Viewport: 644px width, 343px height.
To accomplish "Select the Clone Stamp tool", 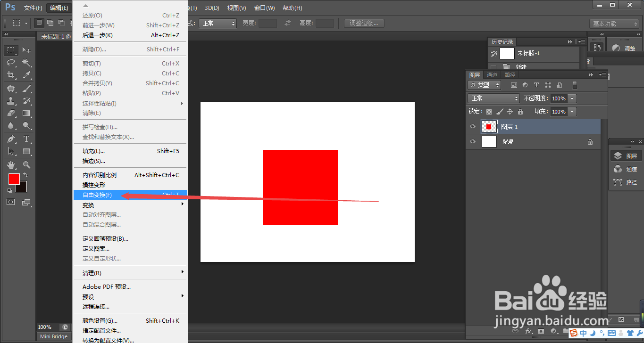I will (11, 101).
